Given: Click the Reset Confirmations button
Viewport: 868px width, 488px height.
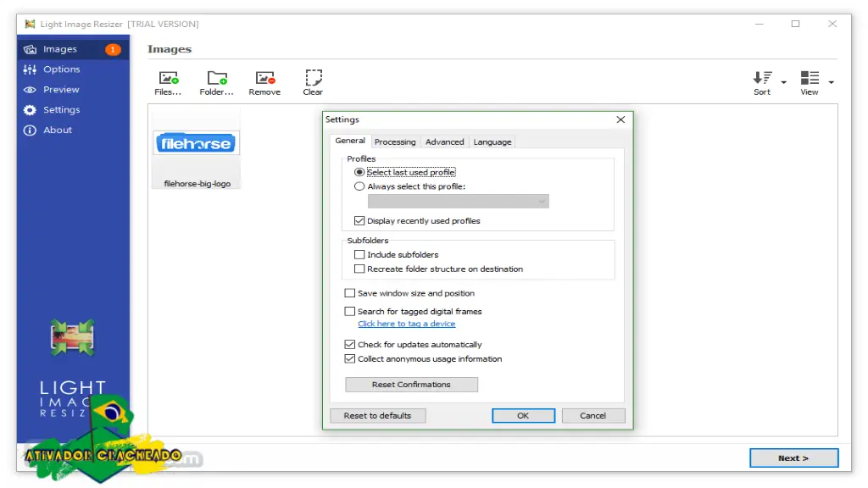Looking at the screenshot, I should tap(411, 385).
